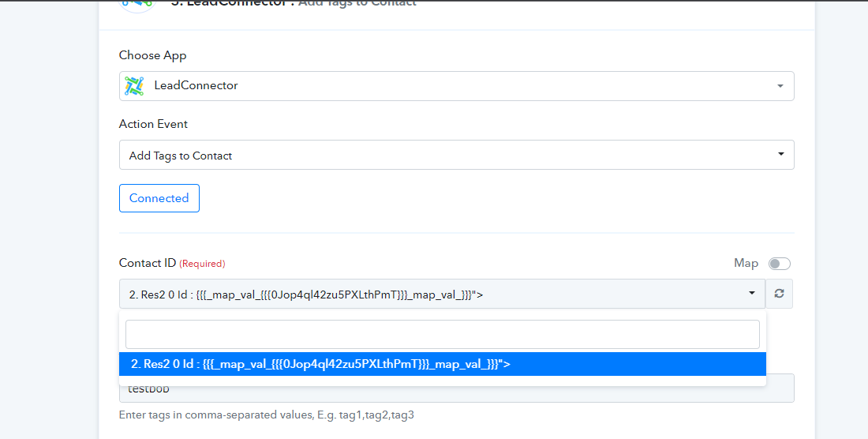This screenshot has height=439, width=868.
Task: Click the Contact ID dropdown caret
Action: click(752, 293)
